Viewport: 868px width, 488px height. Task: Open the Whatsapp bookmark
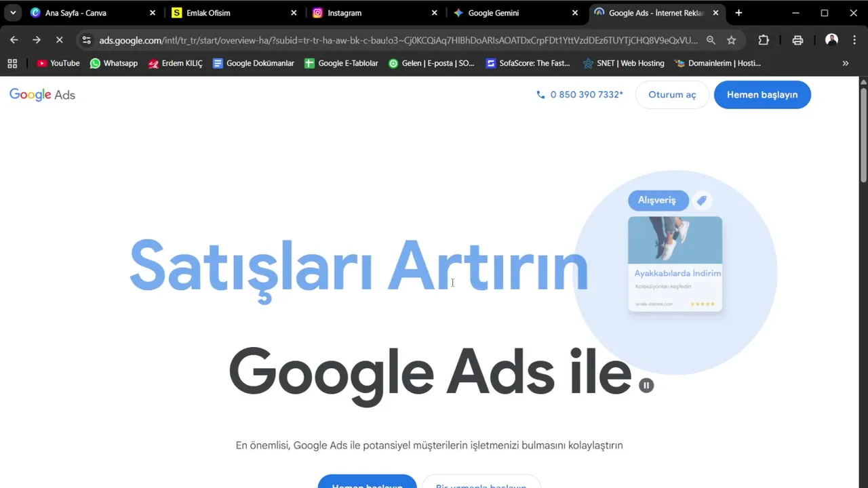[x=114, y=63]
